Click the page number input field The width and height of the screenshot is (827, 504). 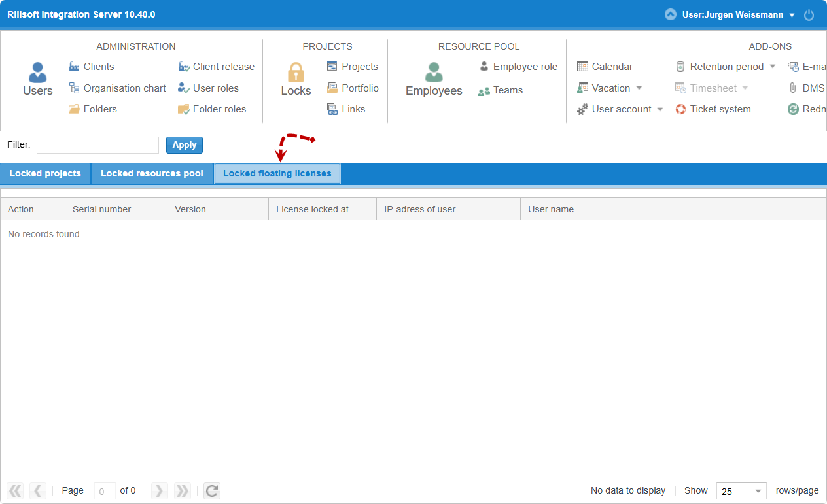pyautogui.click(x=105, y=491)
